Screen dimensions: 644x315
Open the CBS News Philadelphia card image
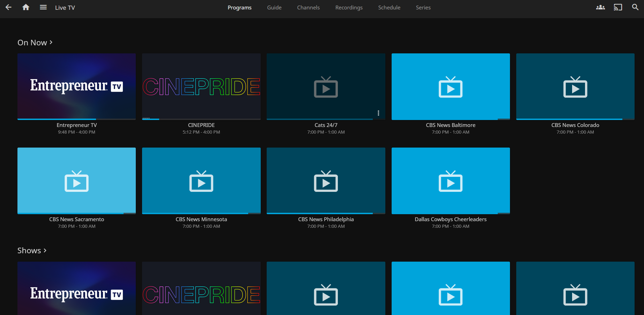point(326,181)
